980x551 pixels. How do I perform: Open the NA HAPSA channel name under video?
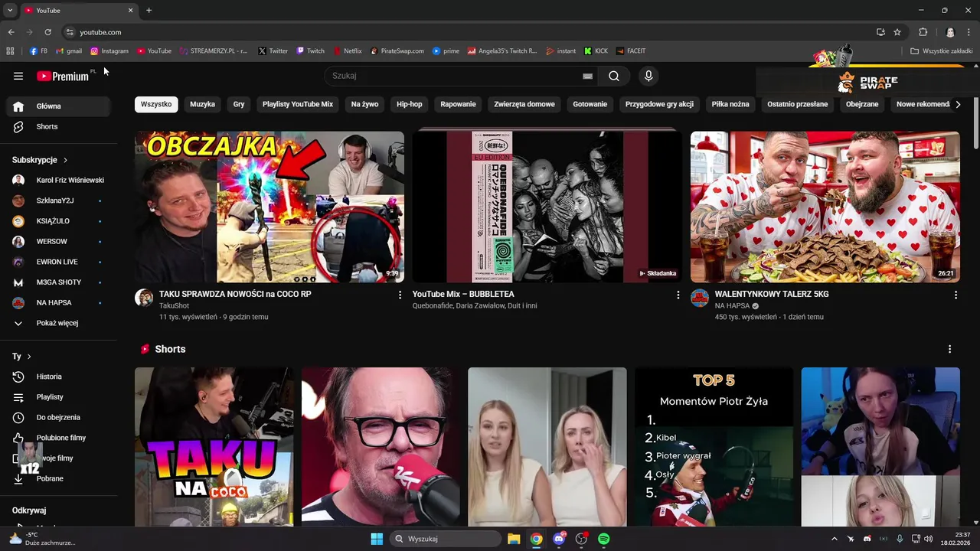coord(731,305)
